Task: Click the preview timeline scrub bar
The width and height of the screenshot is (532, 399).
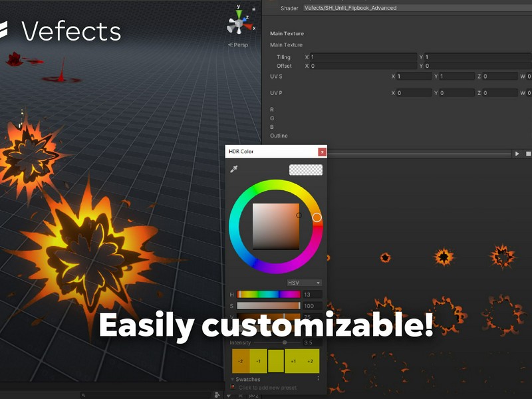Action: [419, 154]
